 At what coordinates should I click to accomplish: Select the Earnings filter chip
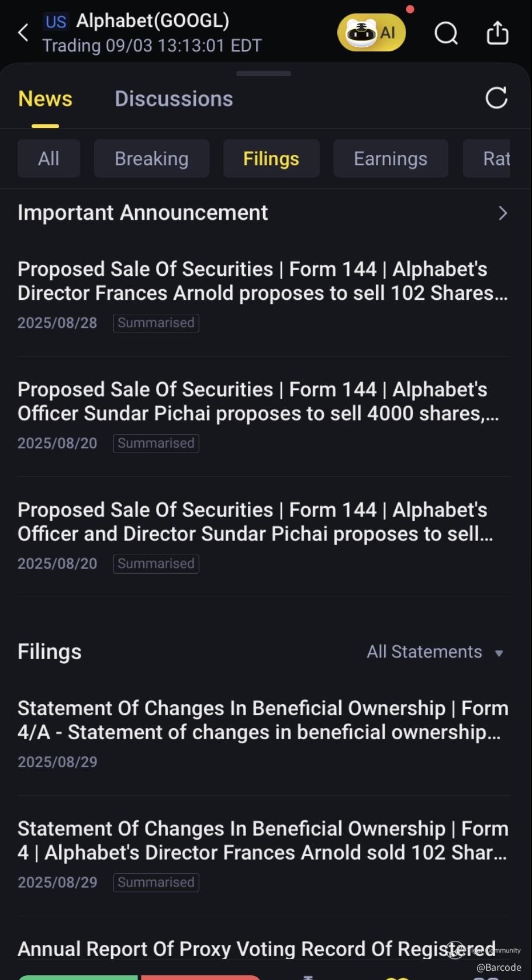point(391,158)
